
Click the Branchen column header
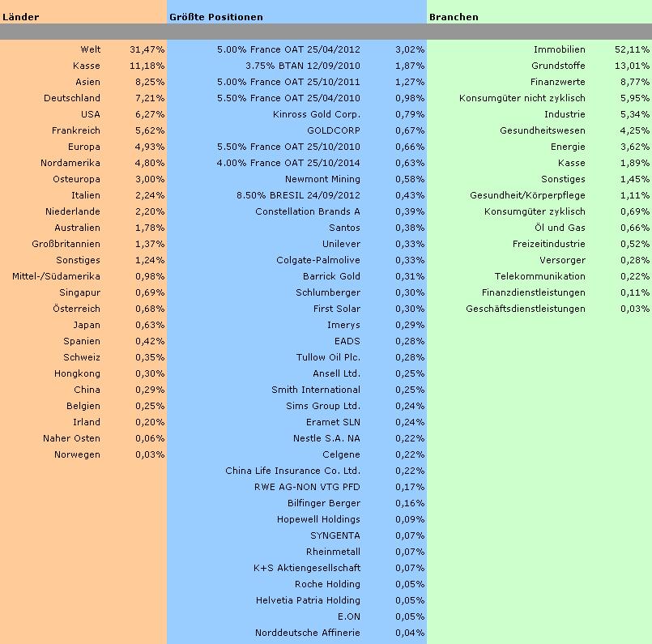454,16
